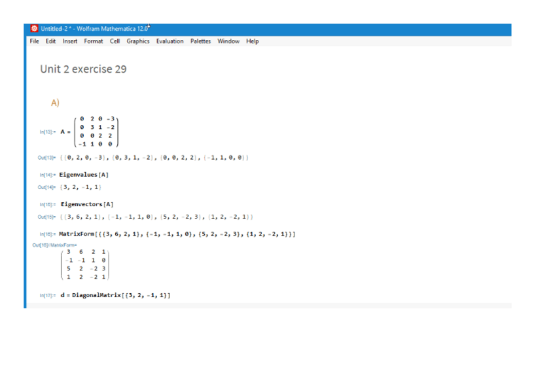Open the Graphics menu
Screen dimensions: 555x392
coord(138,41)
